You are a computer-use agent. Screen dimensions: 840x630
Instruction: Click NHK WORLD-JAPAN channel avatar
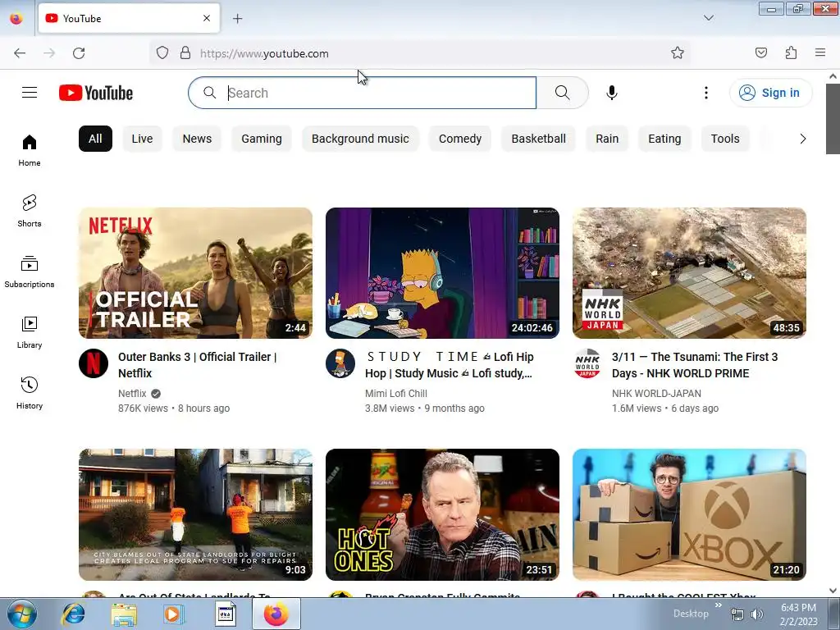click(x=587, y=363)
